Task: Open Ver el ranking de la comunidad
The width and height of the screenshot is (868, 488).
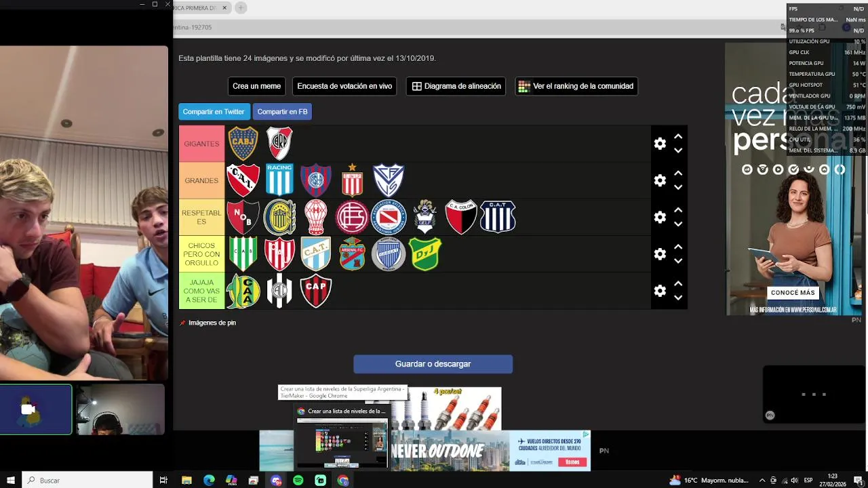Action: [576, 86]
